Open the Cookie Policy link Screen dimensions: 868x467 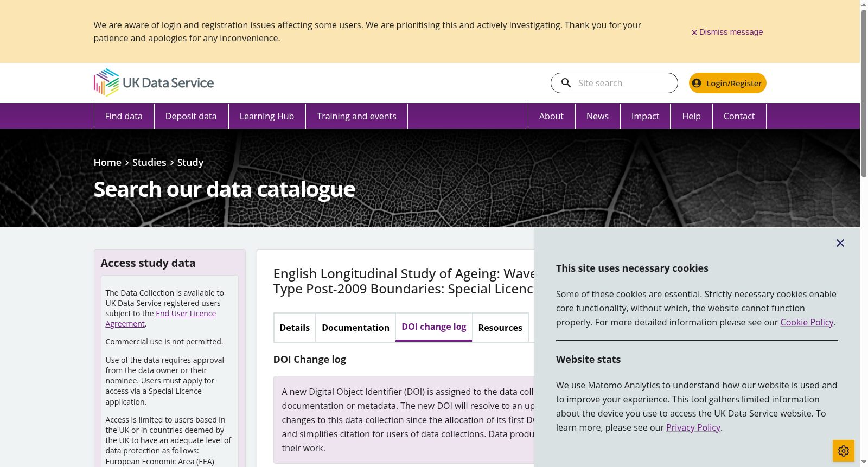tap(807, 322)
